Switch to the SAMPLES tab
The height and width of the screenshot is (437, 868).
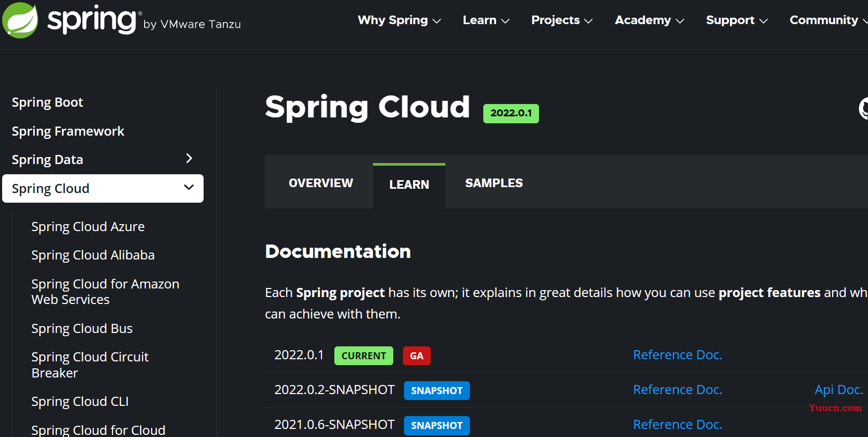point(494,183)
